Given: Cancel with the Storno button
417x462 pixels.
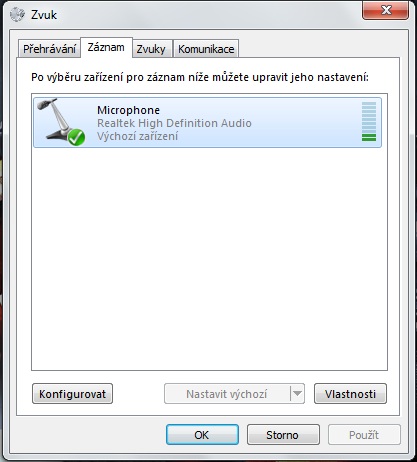Looking at the screenshot, I should 283,435.
